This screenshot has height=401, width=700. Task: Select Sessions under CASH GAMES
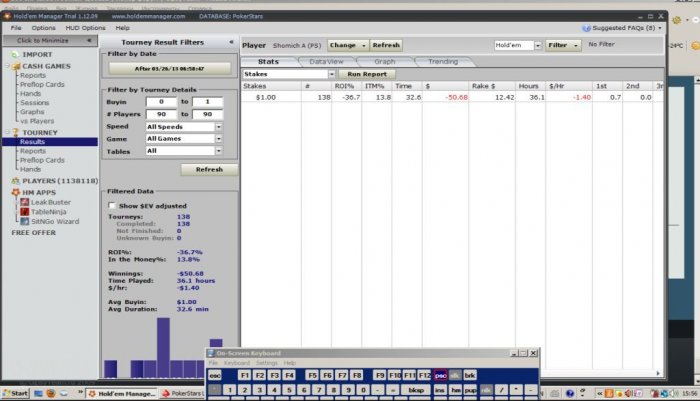(34, 103)
